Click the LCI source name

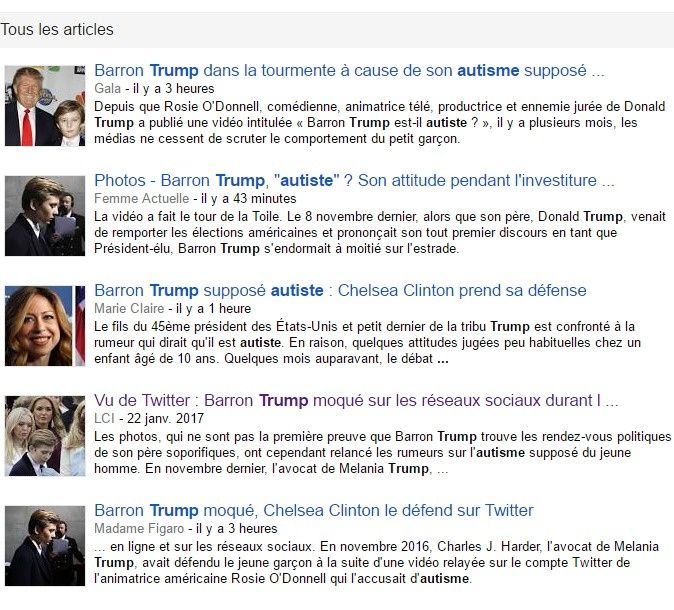[104, 419]
